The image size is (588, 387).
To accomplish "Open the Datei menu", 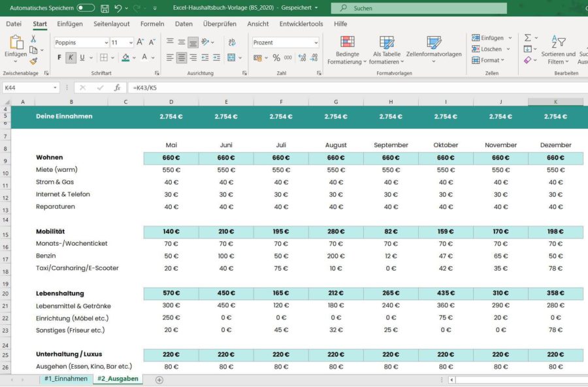I will click(x=14, y=24).
